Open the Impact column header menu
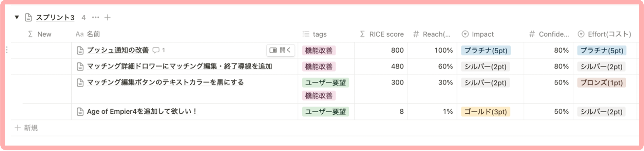 [478, 34]
